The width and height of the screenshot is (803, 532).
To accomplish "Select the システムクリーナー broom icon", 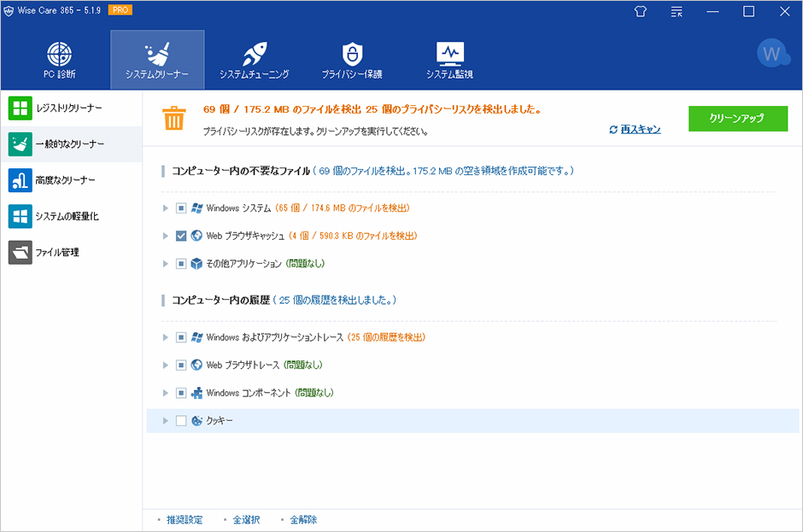I will pos(157,54).
